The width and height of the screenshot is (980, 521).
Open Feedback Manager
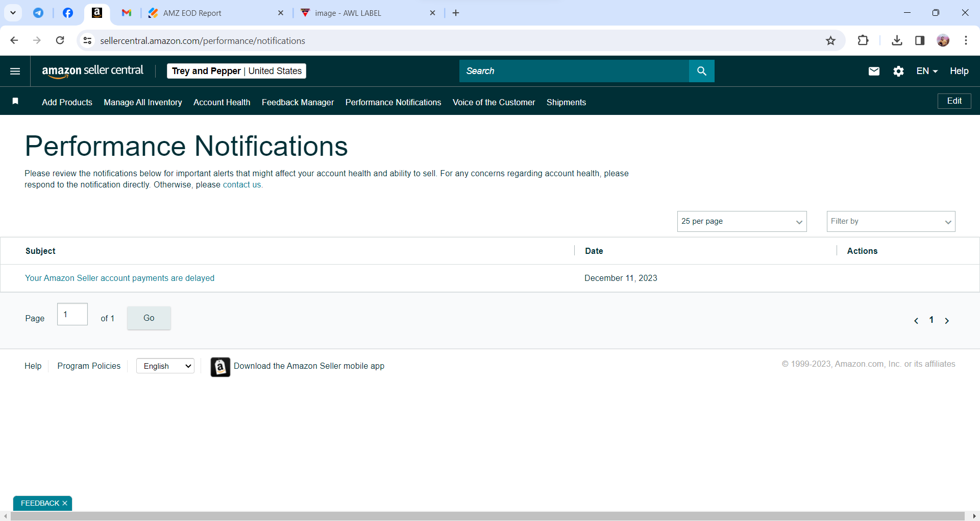(298, 102)
